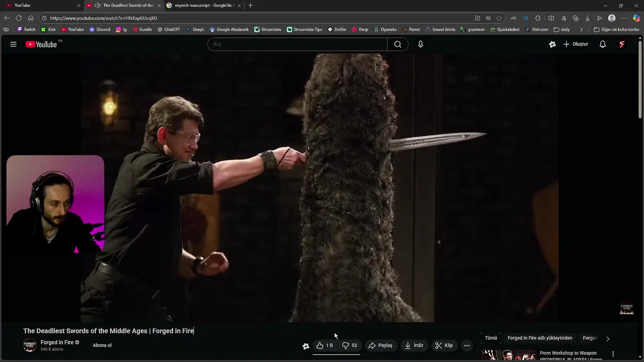Start voice search with the microphone icon
Viewport: 644px width, 362px height.
tap(421, 44)
